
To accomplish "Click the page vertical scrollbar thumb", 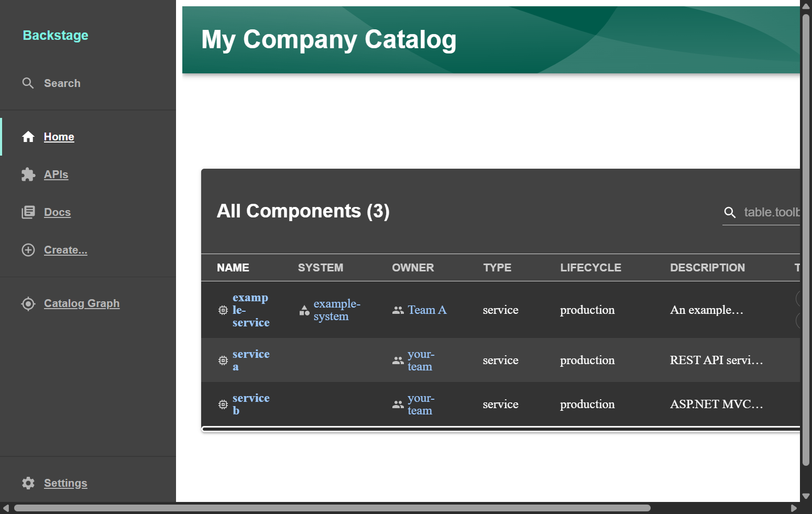I will point(806,239).
